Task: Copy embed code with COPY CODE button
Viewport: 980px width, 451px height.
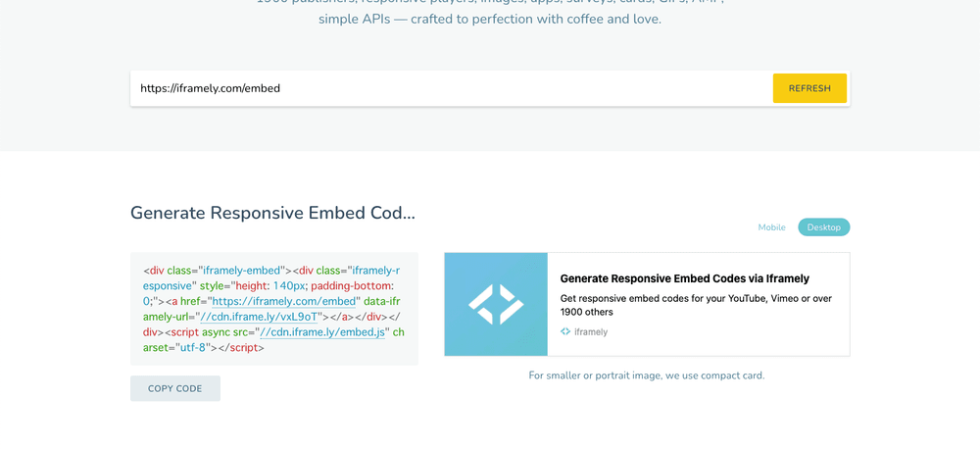Action: 175,388
